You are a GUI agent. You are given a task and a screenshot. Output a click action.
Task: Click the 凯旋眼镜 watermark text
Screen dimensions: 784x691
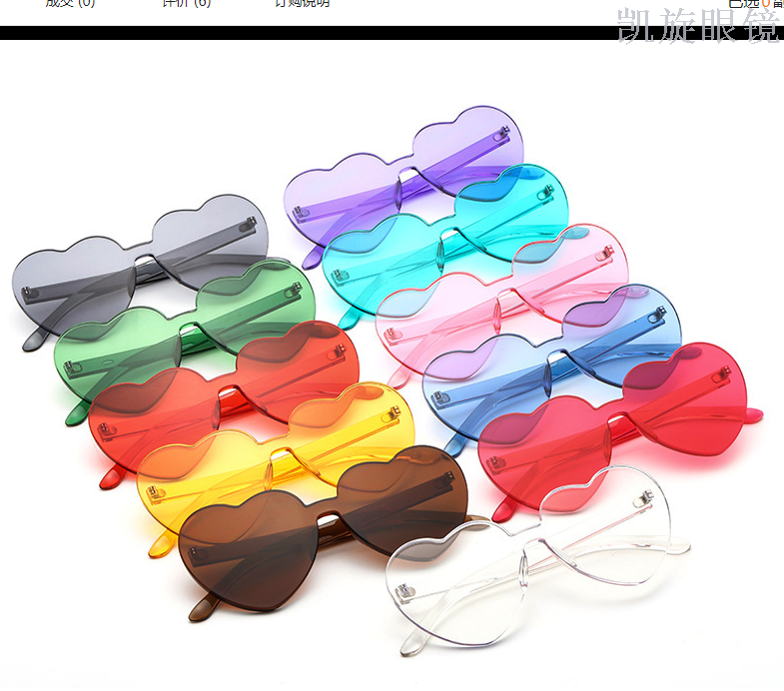point(697,26)
